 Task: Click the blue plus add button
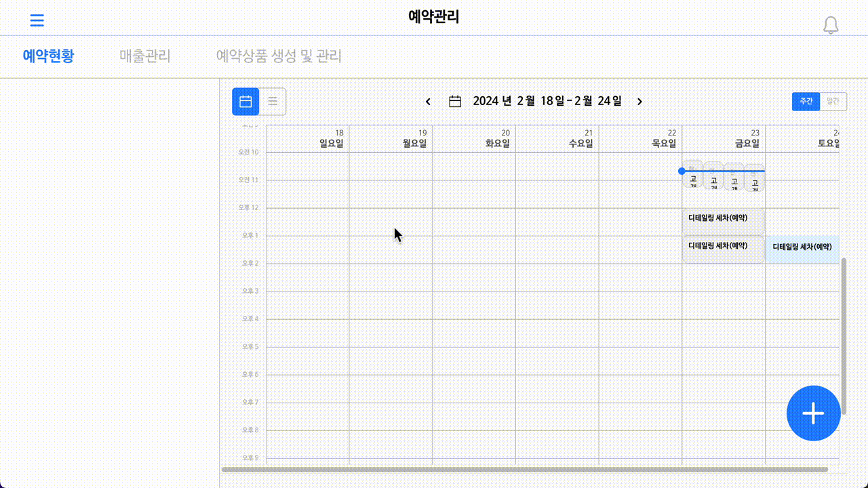813,413
